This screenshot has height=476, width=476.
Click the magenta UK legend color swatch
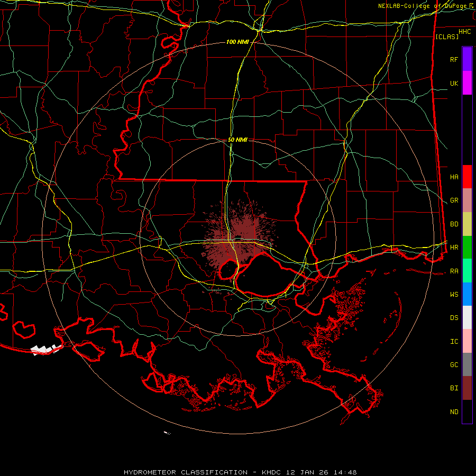467,83
